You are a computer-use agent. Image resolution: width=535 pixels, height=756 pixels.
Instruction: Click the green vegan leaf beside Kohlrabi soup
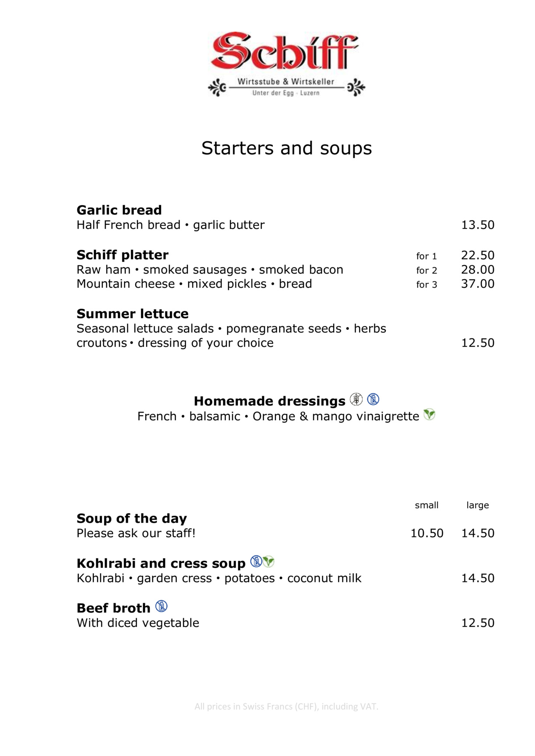click(x=268, y=561)
